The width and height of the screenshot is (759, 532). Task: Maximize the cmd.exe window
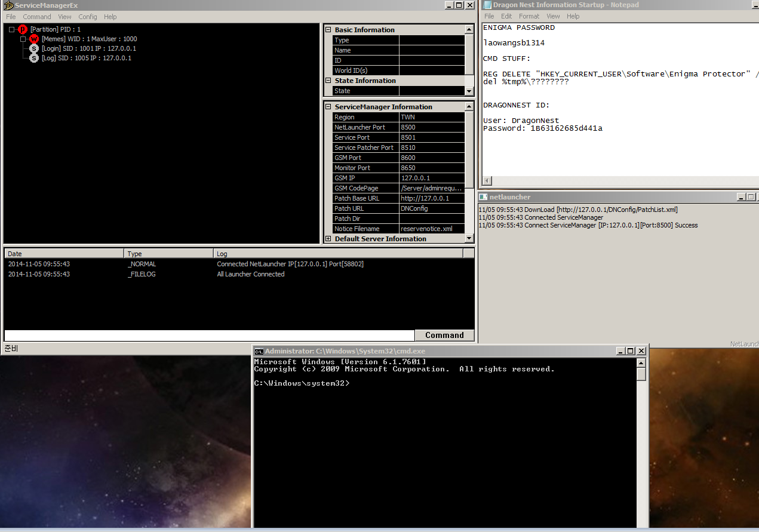pos(630,351)
